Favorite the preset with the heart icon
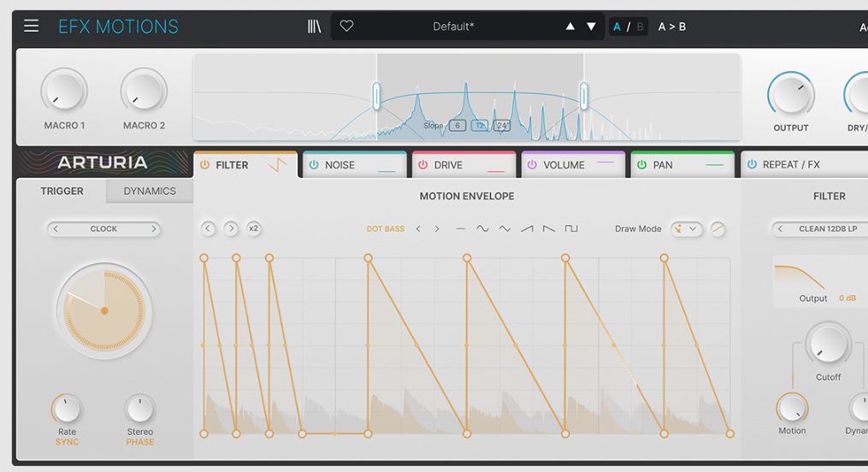868x472 pixels. point(346,27)
